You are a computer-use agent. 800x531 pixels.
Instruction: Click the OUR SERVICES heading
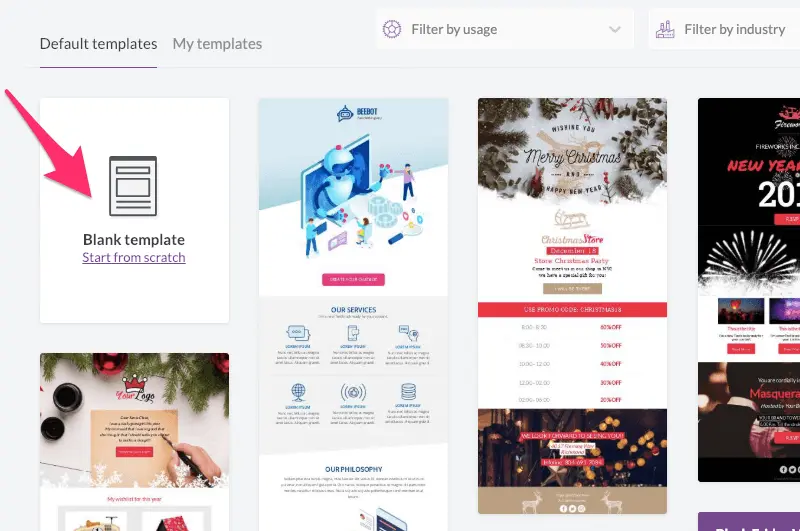[353, 310]
